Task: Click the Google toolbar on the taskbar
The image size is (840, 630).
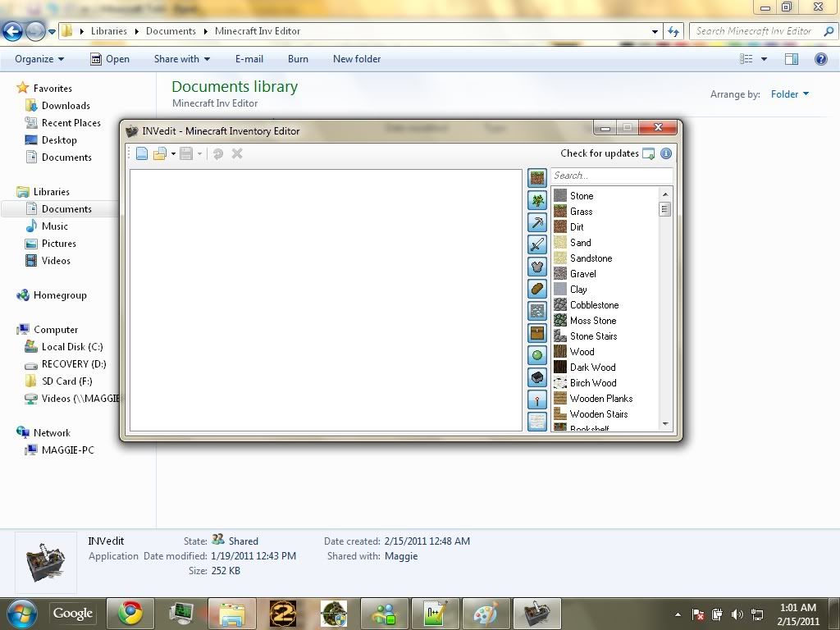Action: click(x=73, y=614)
